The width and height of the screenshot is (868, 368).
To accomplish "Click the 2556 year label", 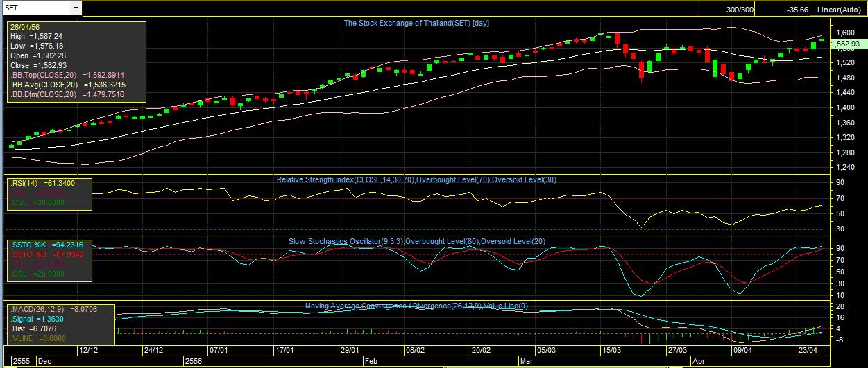I will pyautogui.click(x=194, y=361).
